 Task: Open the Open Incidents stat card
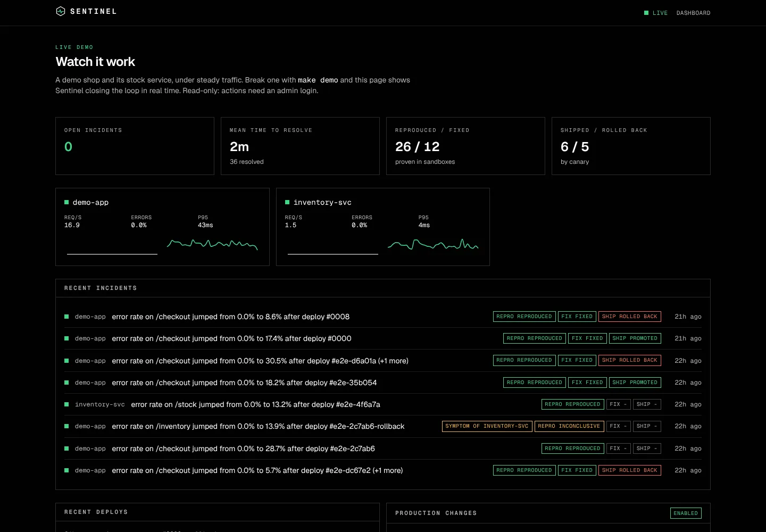click(135, 146)
